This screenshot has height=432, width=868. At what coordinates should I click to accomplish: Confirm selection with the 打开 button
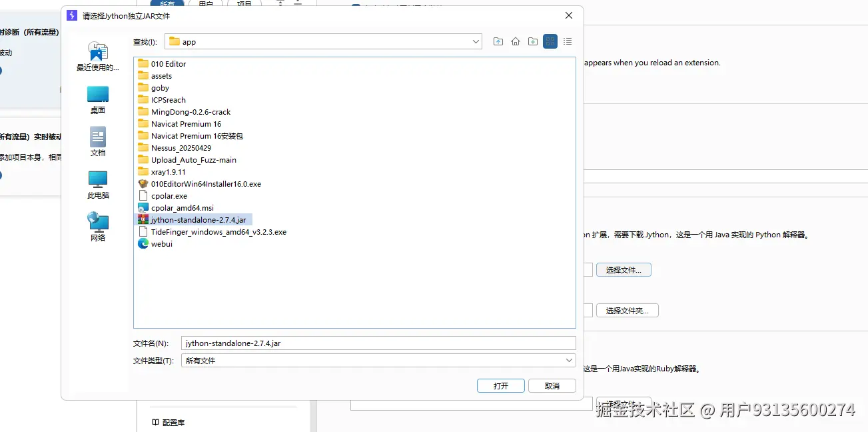click(x=501, y=386)
